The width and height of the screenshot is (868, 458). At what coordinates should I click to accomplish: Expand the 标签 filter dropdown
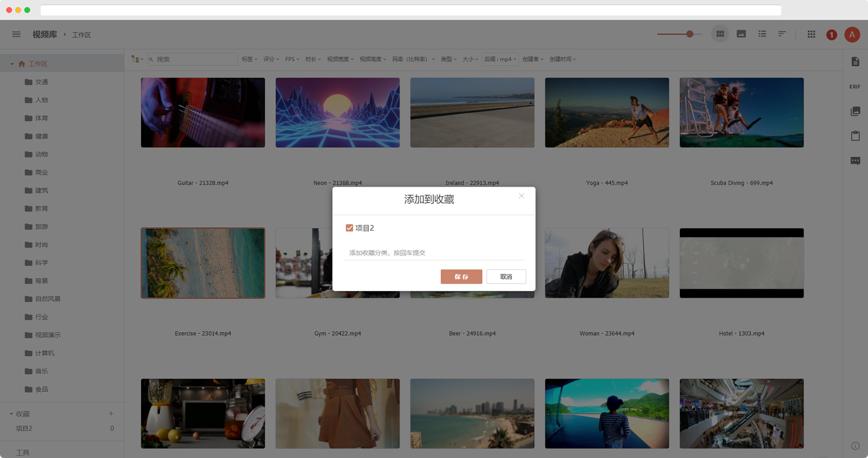tap(249, 59)
